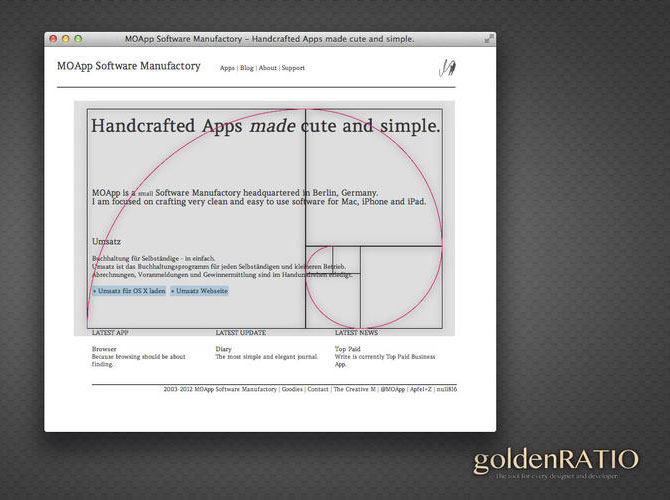Viewport: 670px width, 500px height.
Task: Open the Apfel+Z footer link
Action: tap(421, 389)
